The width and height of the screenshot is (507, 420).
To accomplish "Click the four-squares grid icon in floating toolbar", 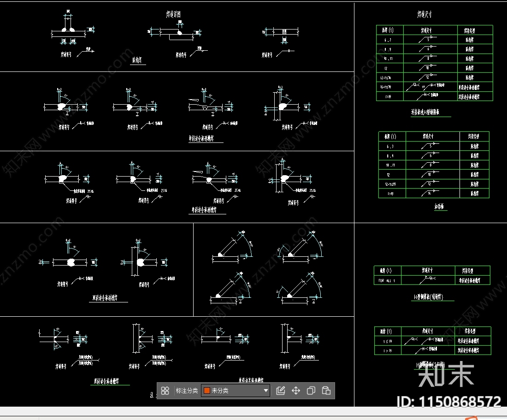I will coord(165,391).
